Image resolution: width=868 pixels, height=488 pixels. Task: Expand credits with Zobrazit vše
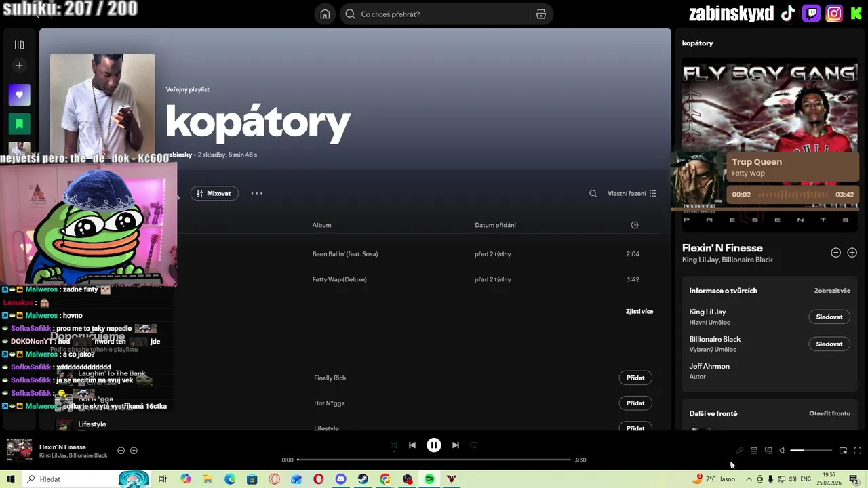(832, 291)
